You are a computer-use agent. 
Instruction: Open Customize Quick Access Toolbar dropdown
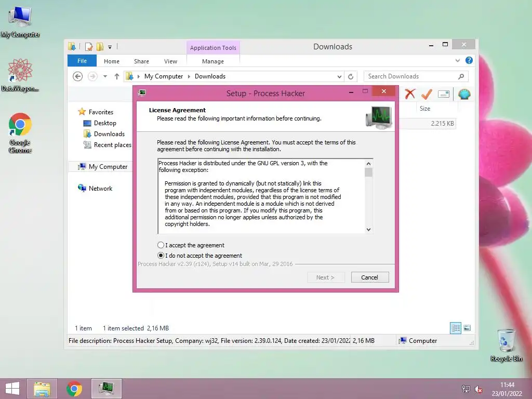pos(110,47)
